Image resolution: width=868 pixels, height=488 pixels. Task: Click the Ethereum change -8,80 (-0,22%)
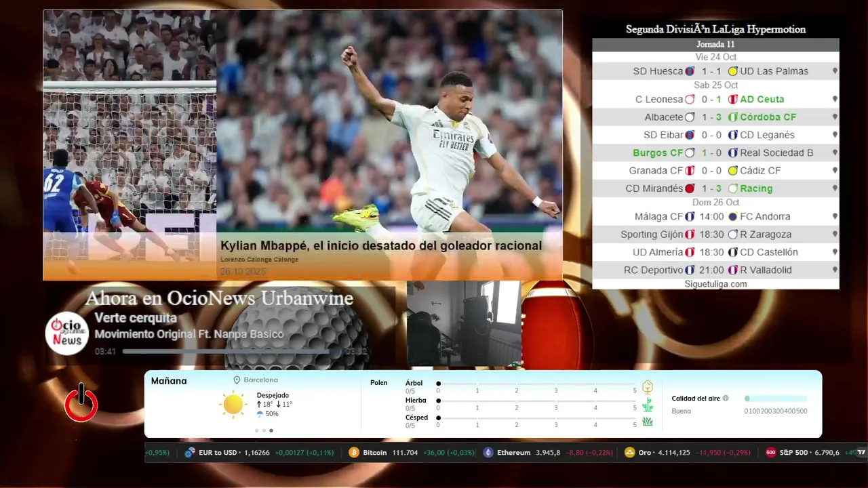[x=590, y=453]
